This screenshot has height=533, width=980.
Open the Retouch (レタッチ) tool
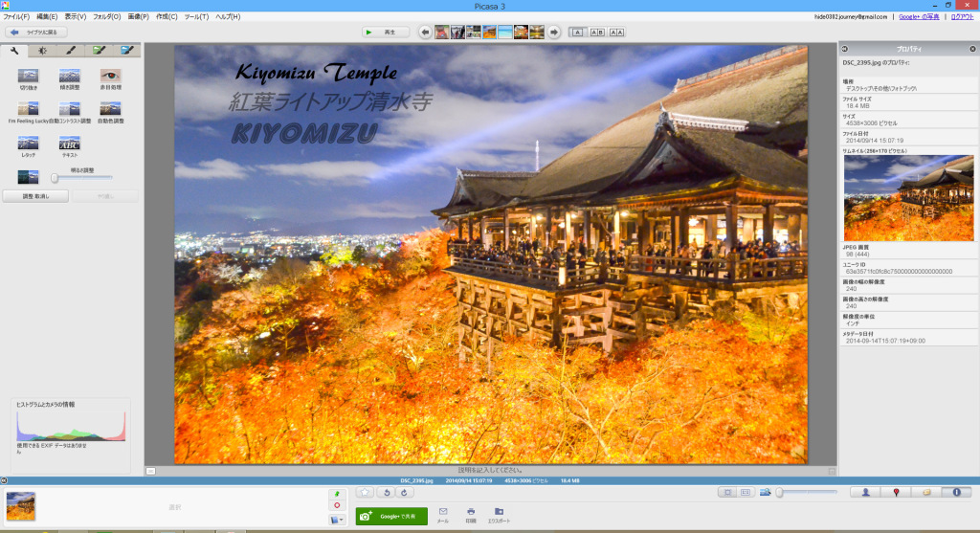point(28,144)
